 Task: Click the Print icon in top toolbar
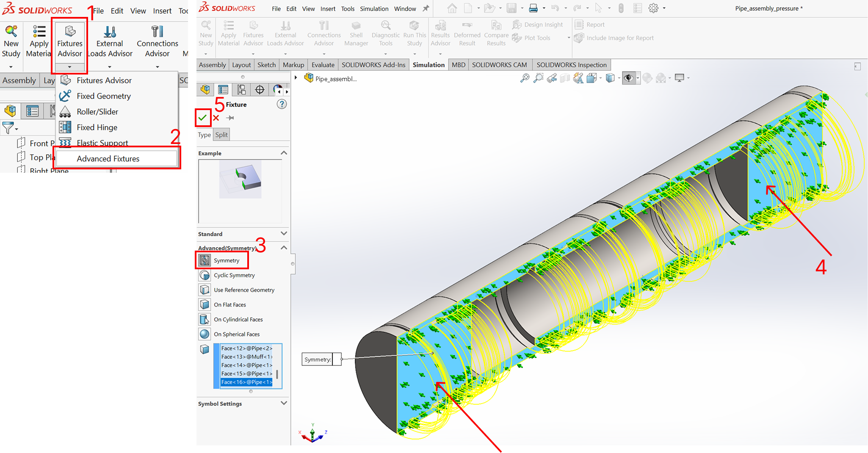tap(533, 8)
